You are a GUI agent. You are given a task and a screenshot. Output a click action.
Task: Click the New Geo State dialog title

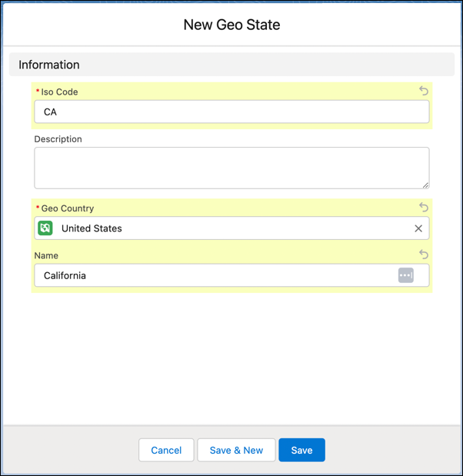pos(231,25)
